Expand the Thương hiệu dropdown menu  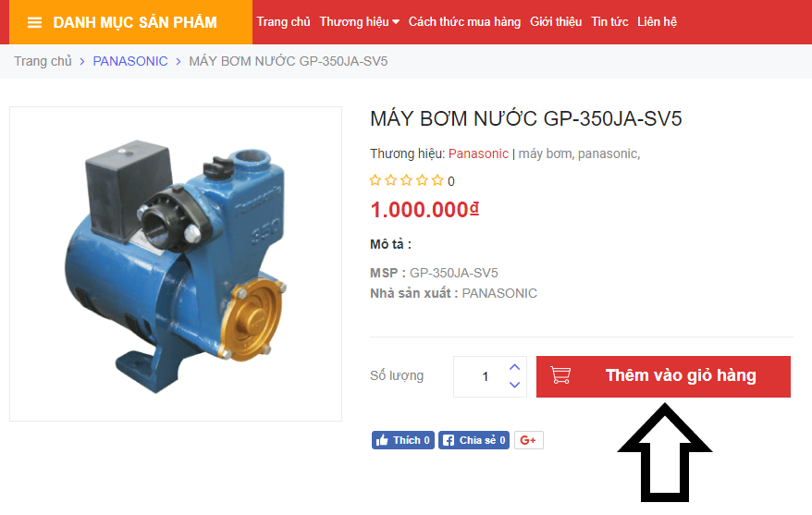pyautogui.click(x=359, y=22)
